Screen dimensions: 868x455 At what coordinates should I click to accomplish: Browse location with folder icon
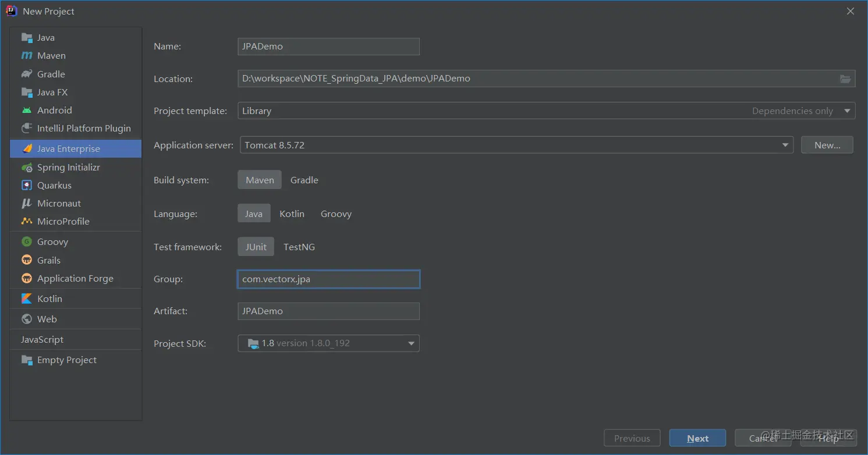click(845, 79)
